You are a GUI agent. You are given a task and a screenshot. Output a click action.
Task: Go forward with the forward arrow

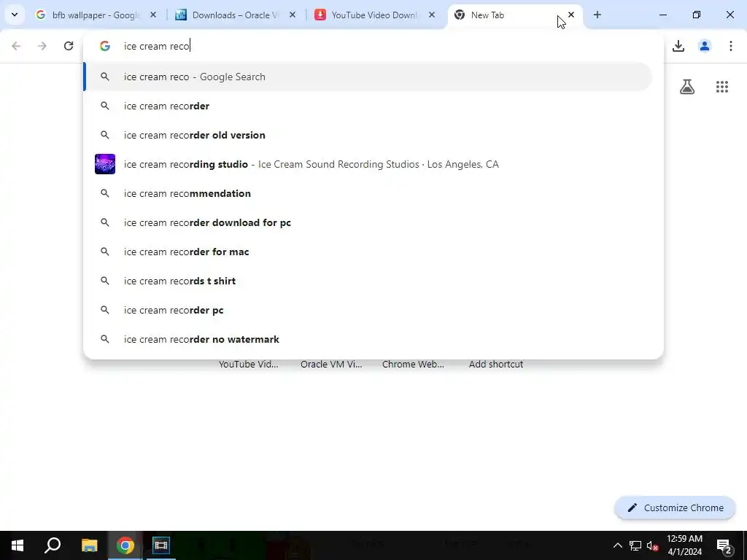coord(42,46)
